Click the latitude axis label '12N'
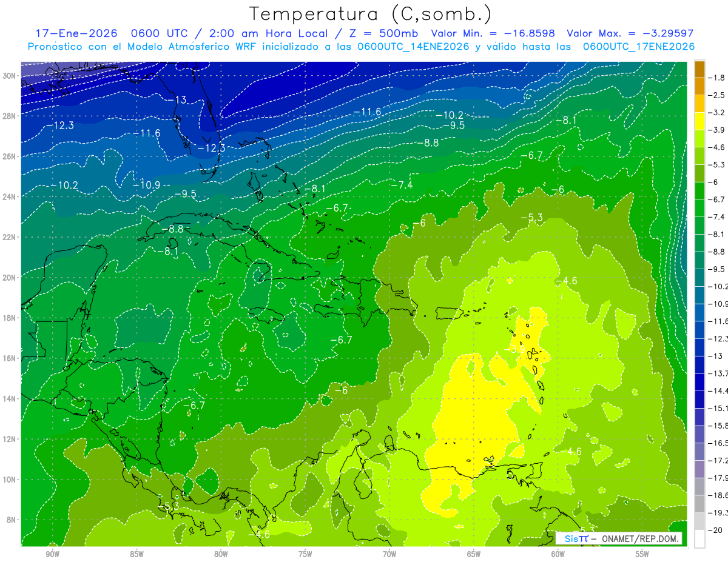This screenshot has width=728, height=562. pyautogui.click(x=9, y=439)
